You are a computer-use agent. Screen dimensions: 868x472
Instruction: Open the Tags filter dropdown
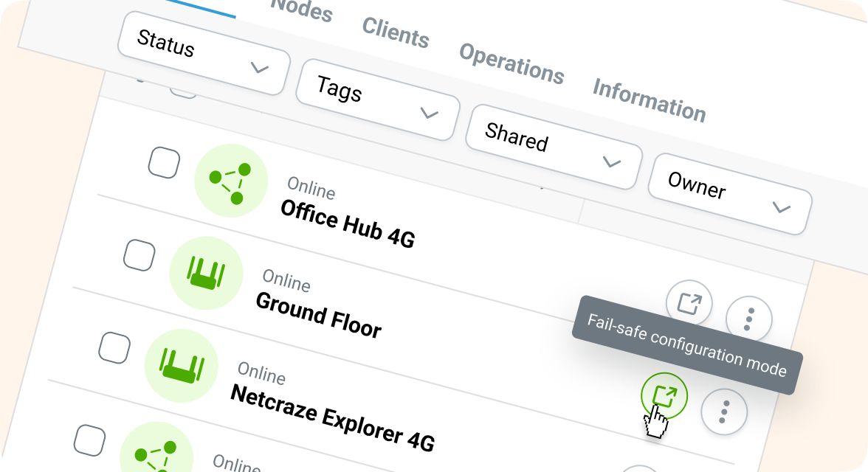point(378,100)
